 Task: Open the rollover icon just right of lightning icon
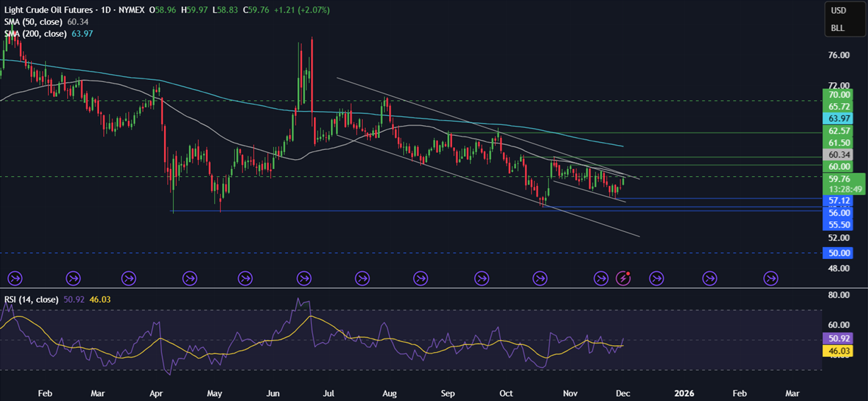[656, 279]
